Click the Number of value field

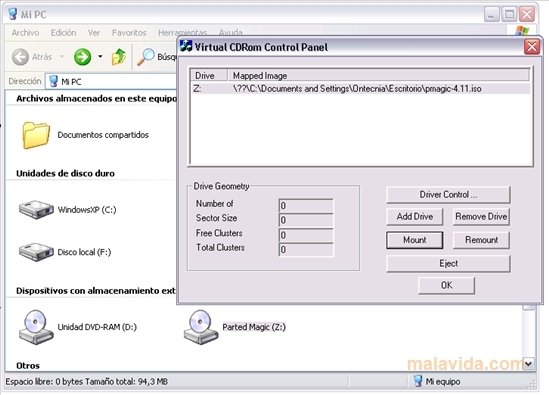(306, 206)
